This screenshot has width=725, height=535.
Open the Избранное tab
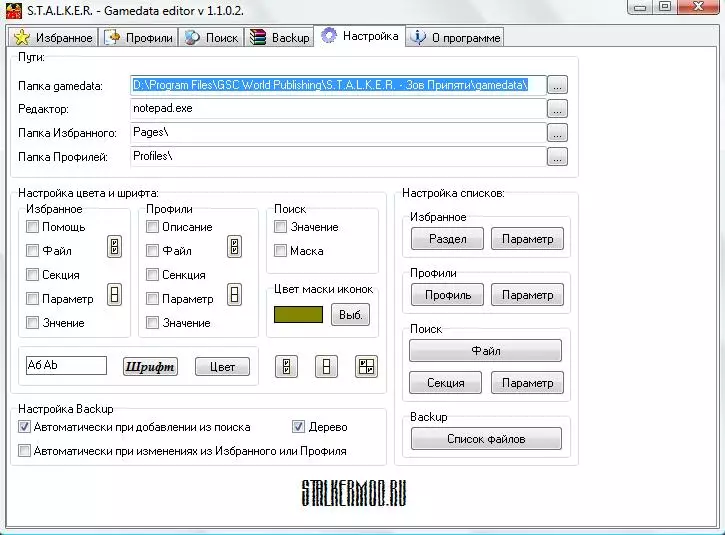[x=53, y=37]
